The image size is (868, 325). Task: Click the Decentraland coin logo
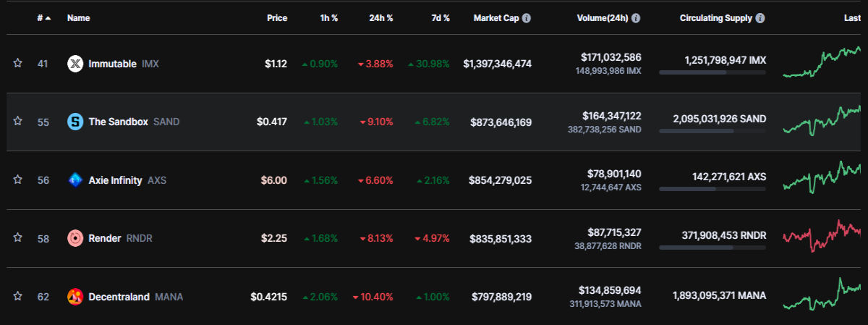pyautogui.click(x=75, y=297)
